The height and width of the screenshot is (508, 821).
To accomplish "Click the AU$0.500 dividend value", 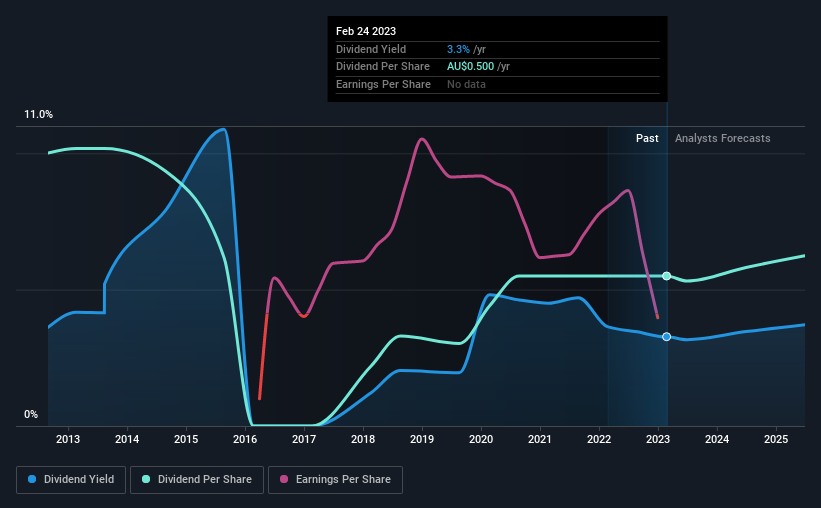I will click(470, 67).
